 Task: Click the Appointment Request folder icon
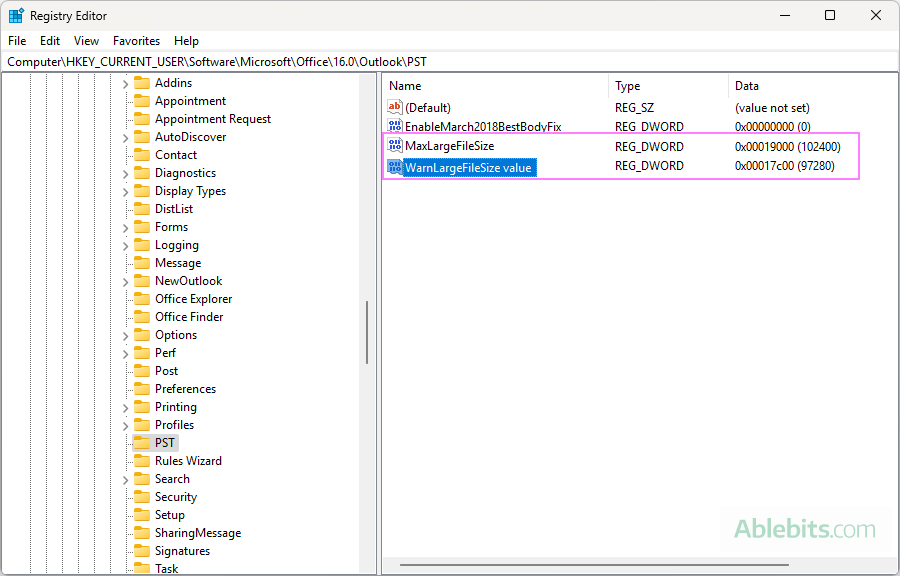[x=142, y=119]
